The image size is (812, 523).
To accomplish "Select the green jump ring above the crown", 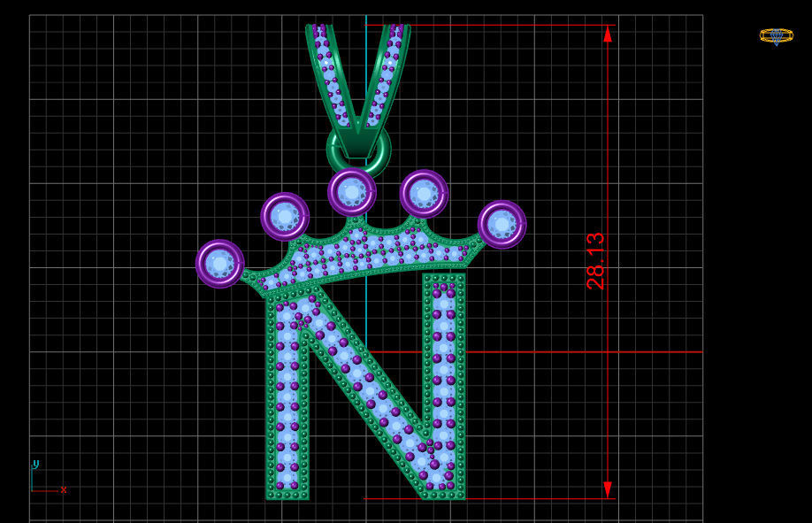I will pyautogui.click(x=359, y=150).
